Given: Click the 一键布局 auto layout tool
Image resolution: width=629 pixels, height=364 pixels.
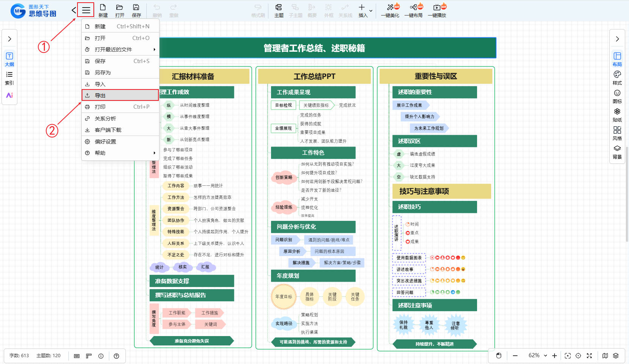Looking at the screenshot, I should [x=414, y=11].
